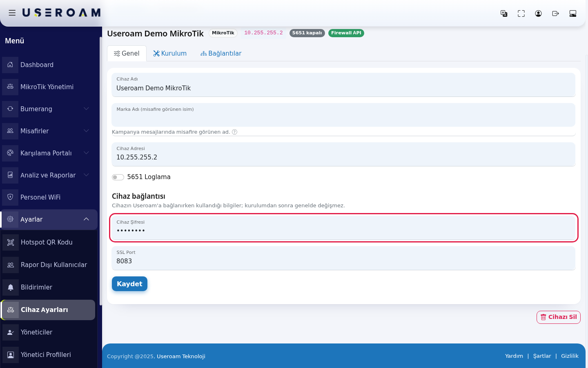Viewport: 588px width, 368px height.
Task: Click the Bildirimler bell icon
Action: [11, 287]
